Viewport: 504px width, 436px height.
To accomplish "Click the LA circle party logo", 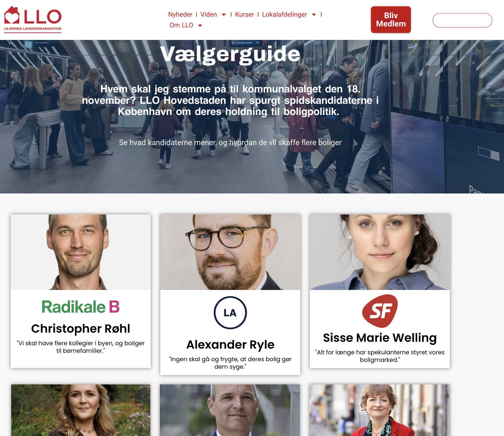I will [230, 313].
